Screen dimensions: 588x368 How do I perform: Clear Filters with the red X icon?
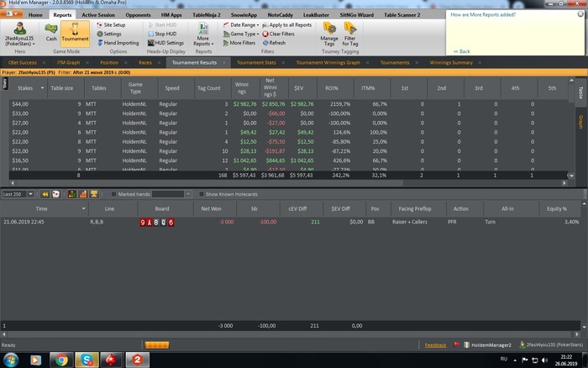point(278,34)
